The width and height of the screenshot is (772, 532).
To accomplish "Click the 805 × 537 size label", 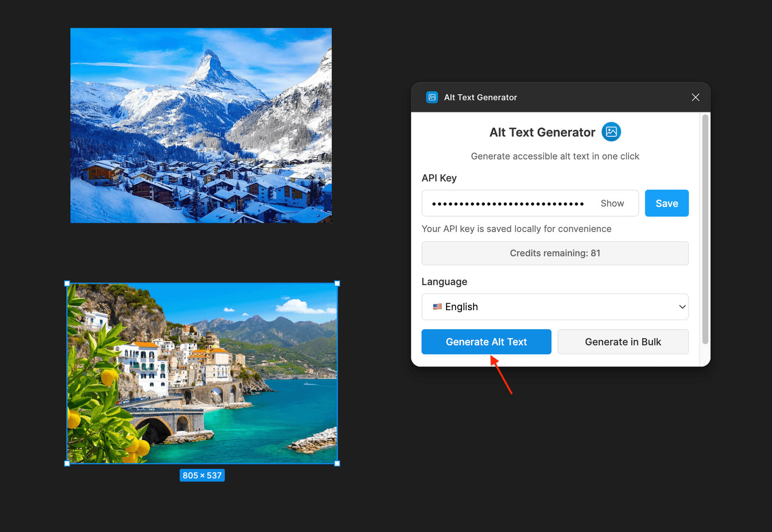I will (202, 475).
